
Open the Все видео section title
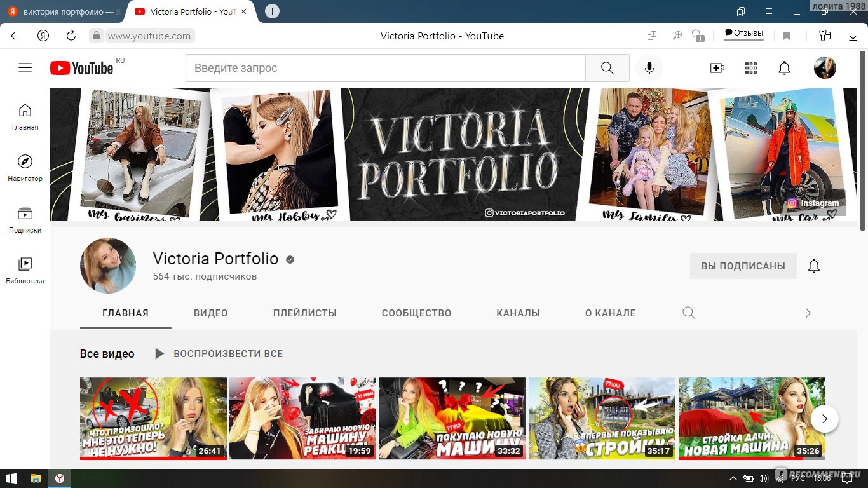pos(107,354)
